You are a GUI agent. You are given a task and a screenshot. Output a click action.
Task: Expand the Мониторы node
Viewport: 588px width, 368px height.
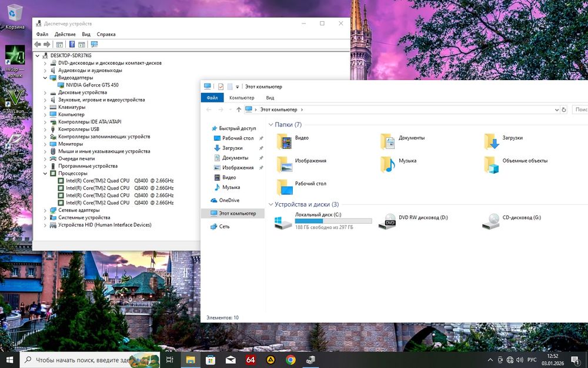tap(45, 144)
